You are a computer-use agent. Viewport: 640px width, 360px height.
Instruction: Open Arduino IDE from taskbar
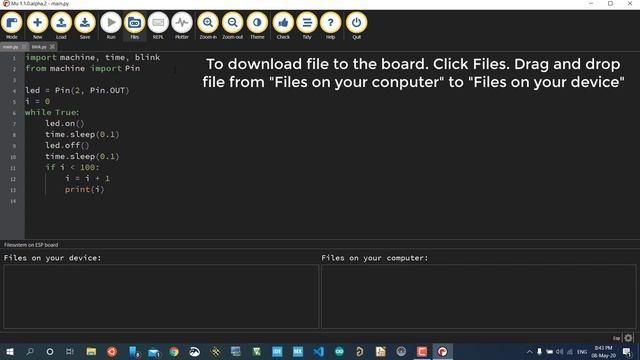pyautogui.click(x=339, y=351)
